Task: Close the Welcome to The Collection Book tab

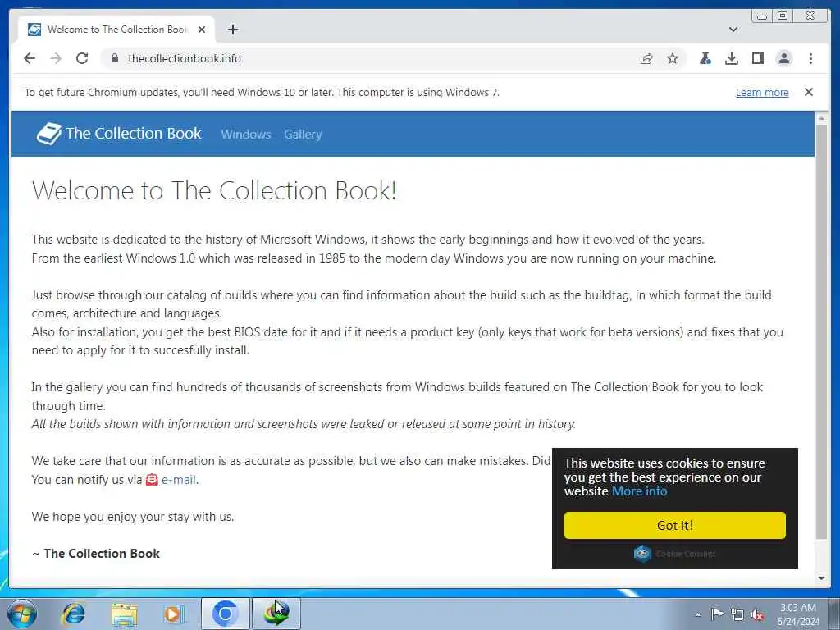Action: (202, 30)
